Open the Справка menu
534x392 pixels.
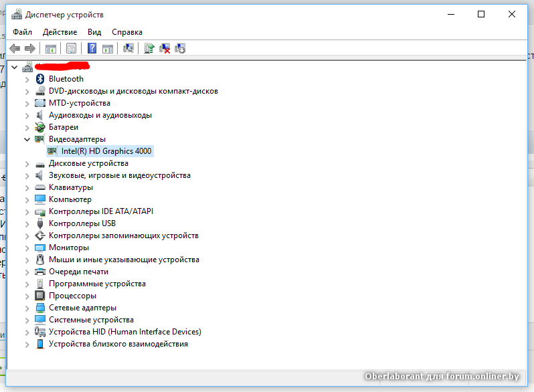[127, 32]
